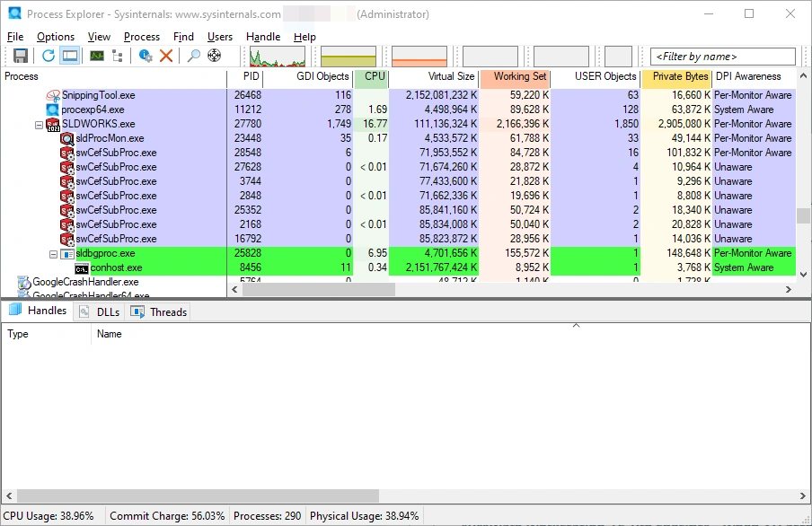Screen dimensions: 812x526
Task: Click the Filter by name field
Action: (x=723, y=57)
